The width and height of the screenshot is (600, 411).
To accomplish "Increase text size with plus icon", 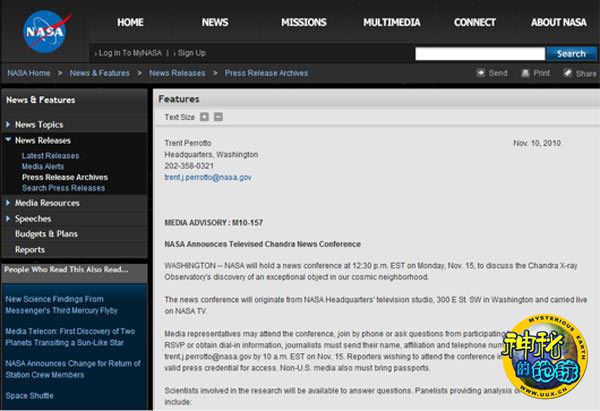I will tap(205, 117).
